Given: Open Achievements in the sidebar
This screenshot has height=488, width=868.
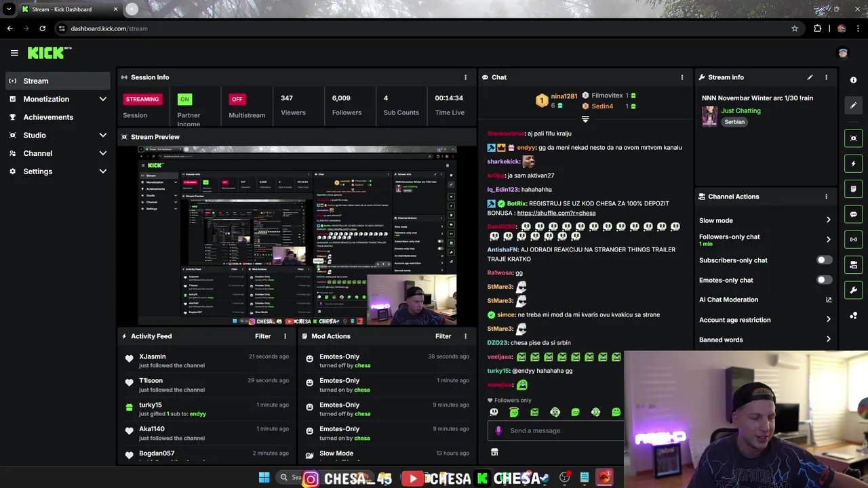Looking at the screenshot, I should click(58, 117).
